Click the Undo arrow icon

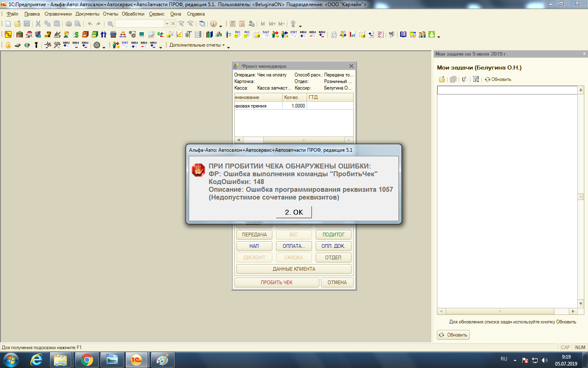click(90, 24)
